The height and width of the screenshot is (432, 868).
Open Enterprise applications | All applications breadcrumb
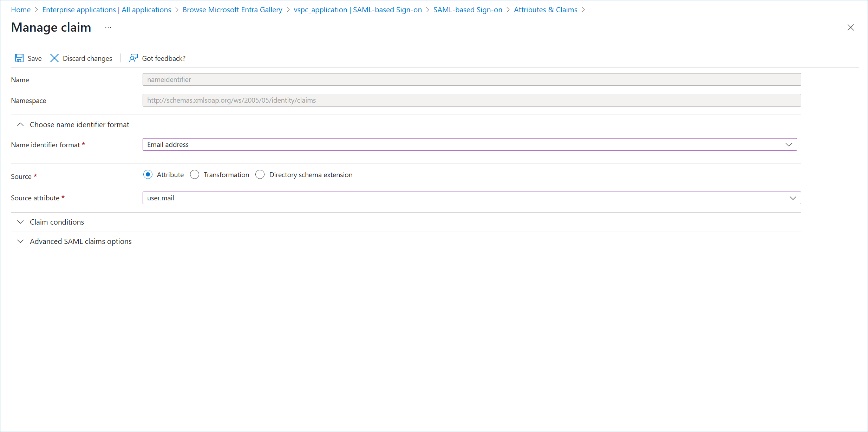click(x=106, y=10)
